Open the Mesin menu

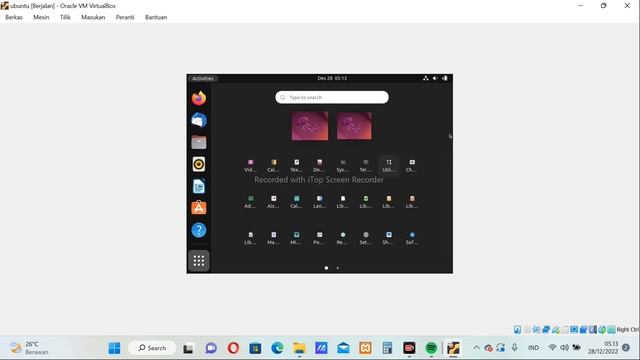(41, 17)
